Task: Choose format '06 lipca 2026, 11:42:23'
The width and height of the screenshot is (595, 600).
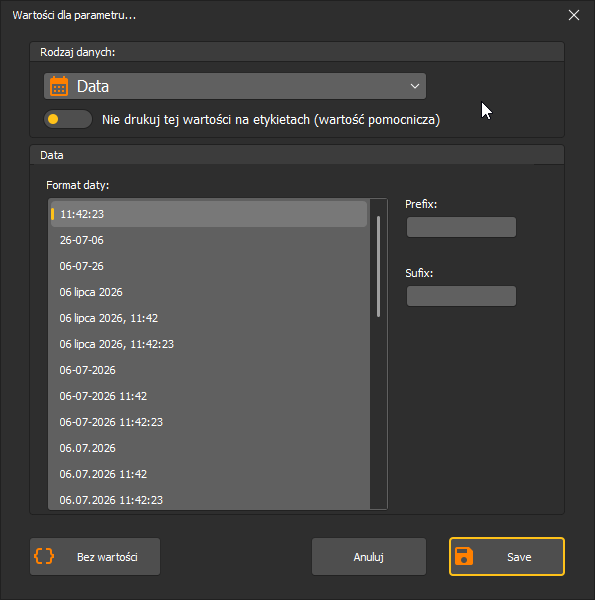Action: [x=209, y=344]
